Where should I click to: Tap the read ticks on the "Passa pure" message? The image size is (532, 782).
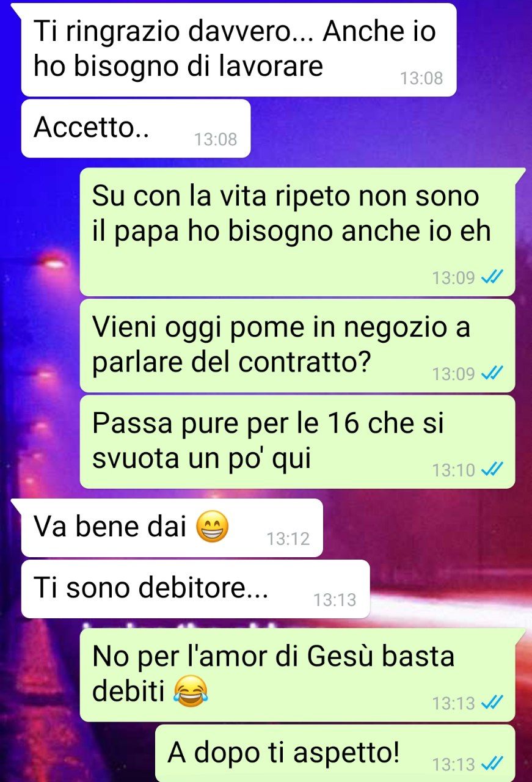pyautogui.click(x=491, y=469)
